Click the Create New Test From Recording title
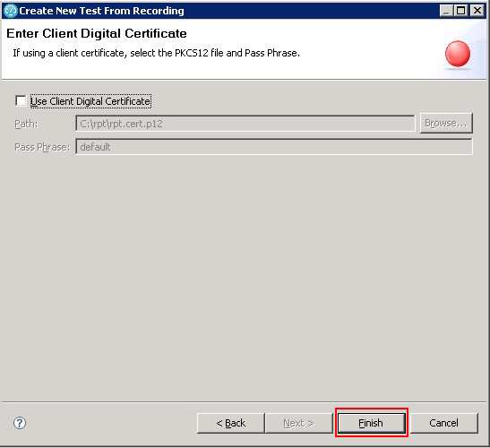This screenshot has height=448, width=490. (101, 11)
